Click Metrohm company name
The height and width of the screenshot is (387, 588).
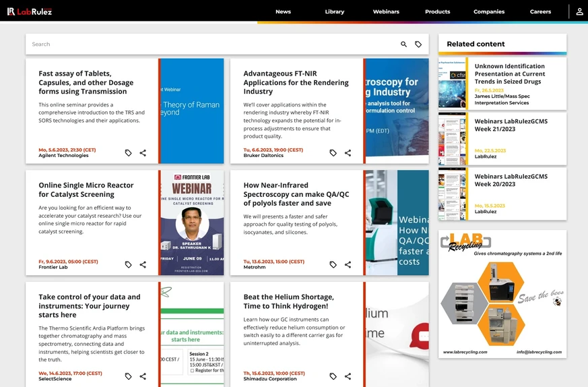pyautogui.click(x=254, y=267)
